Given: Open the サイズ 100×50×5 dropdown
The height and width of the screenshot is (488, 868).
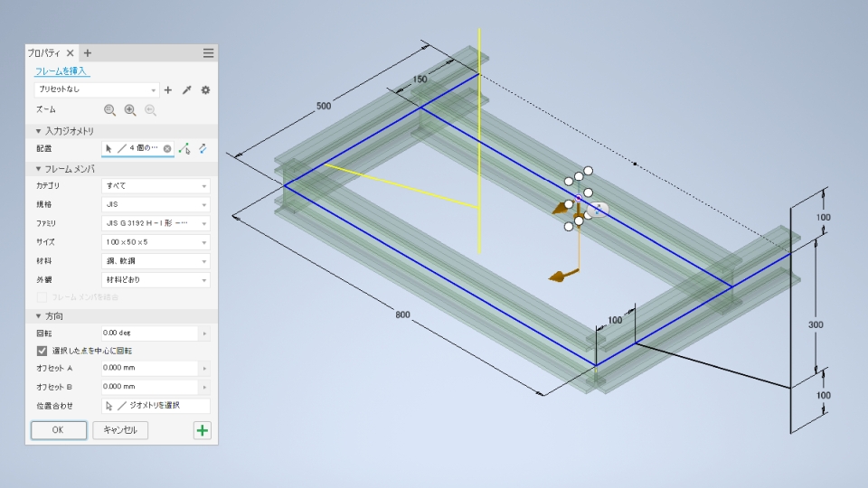Looking at the screenshot, I should point(156,242).
